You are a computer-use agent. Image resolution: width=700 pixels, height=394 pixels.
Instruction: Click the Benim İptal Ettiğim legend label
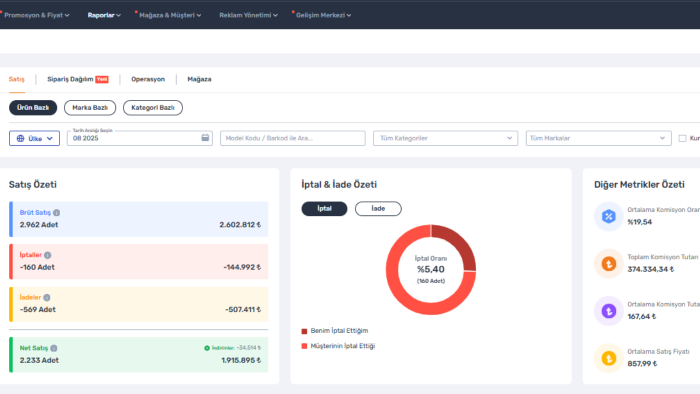(339, 331)
